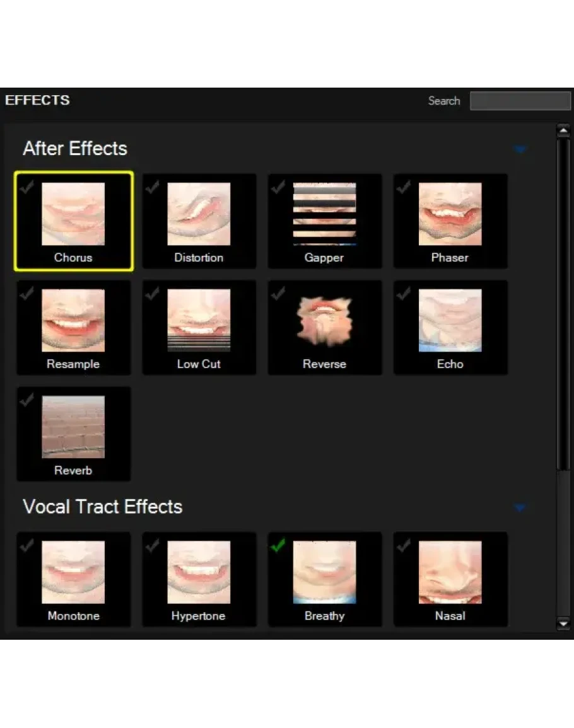The image size is (574, 728).
Task: Select the Chorus effect thumbnail
Action: (73, 214)
